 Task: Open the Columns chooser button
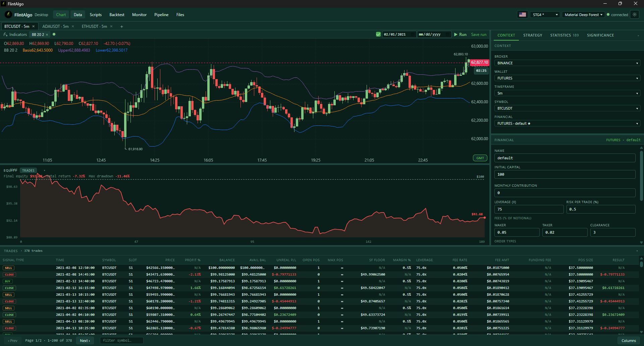[629, 341]
